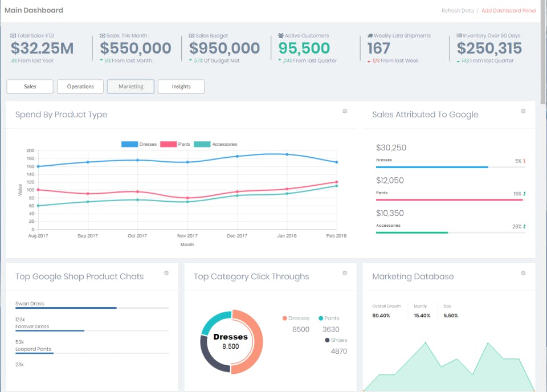Click the Marketing Database panel gear icon
Screen dimensions: 547x392
(523, 273)
